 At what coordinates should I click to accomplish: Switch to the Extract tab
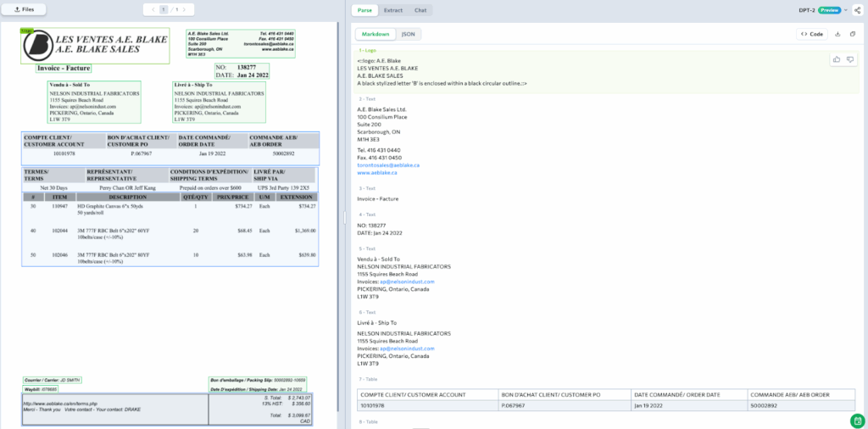[393, 10]
